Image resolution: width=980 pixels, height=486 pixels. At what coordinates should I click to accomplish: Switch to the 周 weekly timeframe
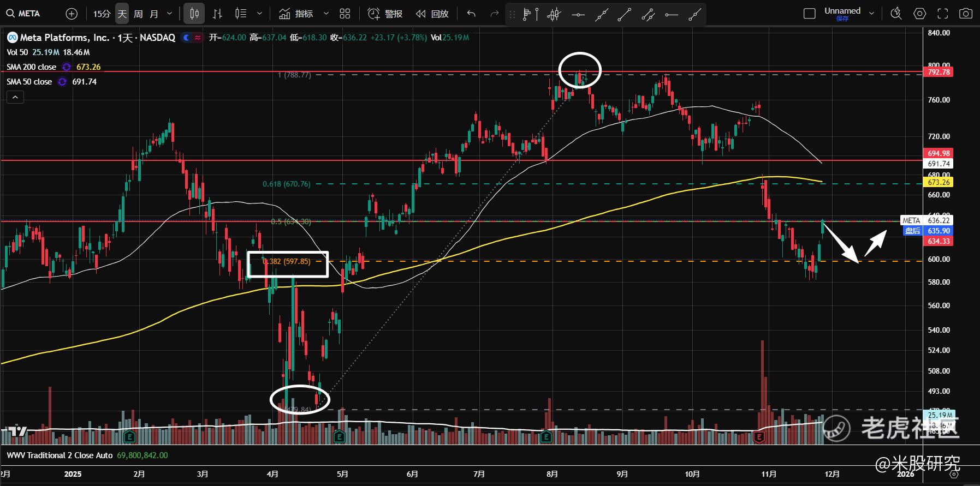click(x=138, y=14)
